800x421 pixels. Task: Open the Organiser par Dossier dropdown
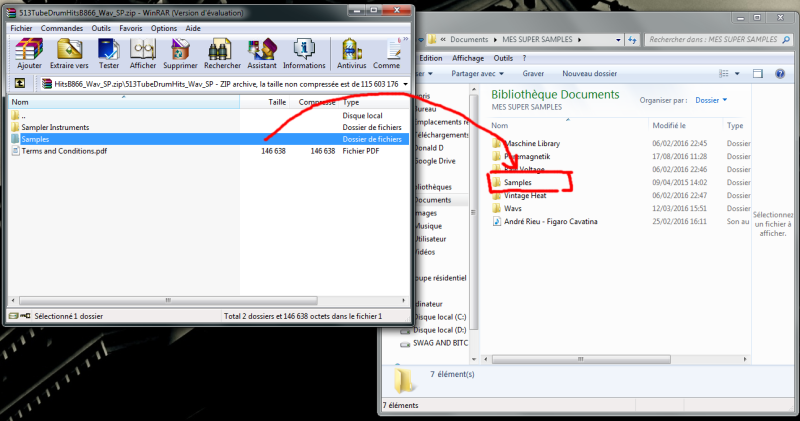pyautogui.click(x=711, y=100)
